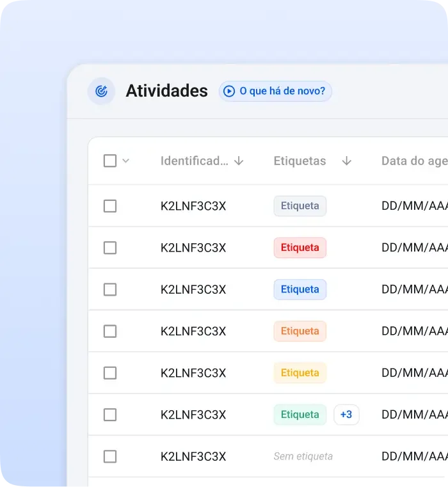The image size is (448, 487).
Task: Select K2LNF3C3X in the gray-tag row
Action: (193, 206)
